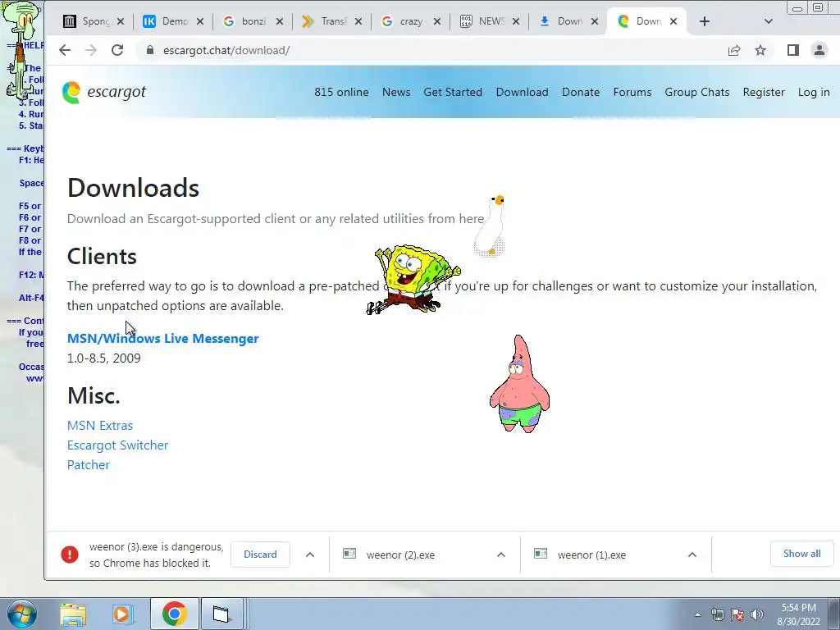This screenshot has height=630, width=840.
Task: Close the Transf tab
Action: coord(358,21)
